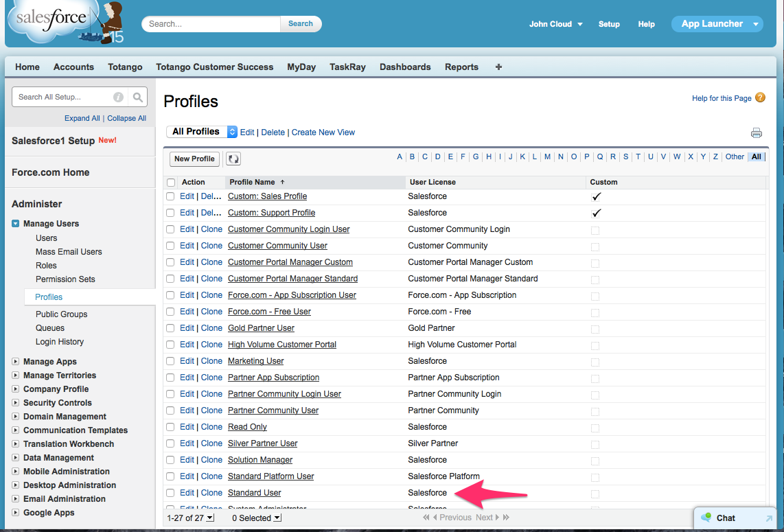
Task: Click the refresh list icon next to New Profile
Action: click(233, 159)
